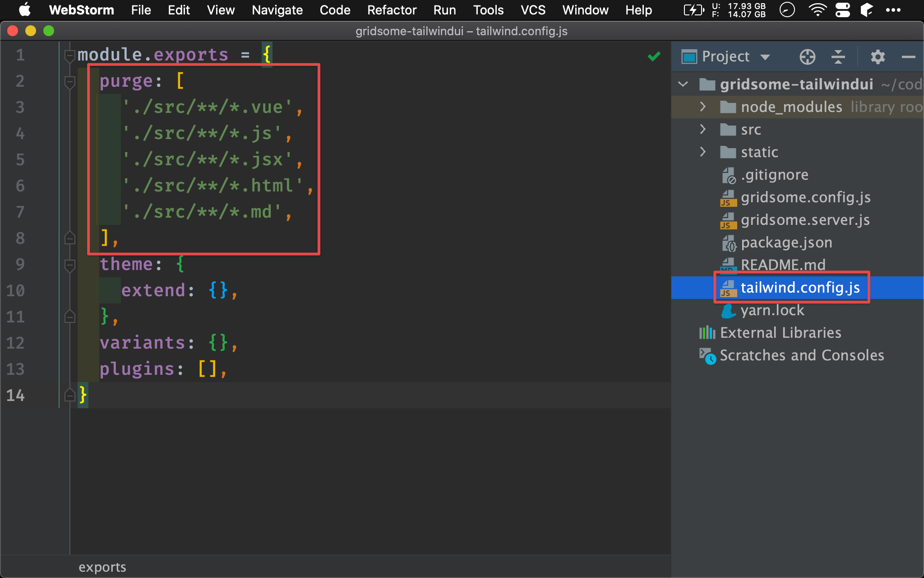Screen dimensions: 924x578
Task: Open the Window menu
Action: coord(585,10)
